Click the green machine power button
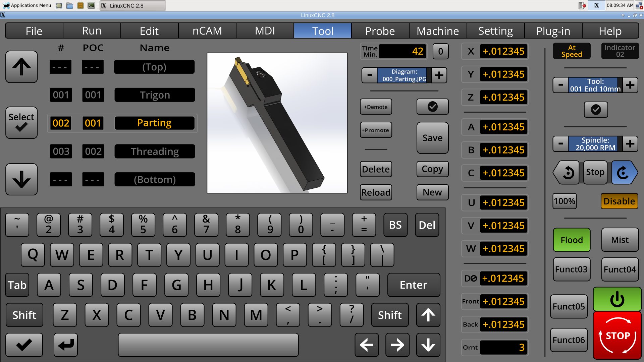 [x=617, y=299]
